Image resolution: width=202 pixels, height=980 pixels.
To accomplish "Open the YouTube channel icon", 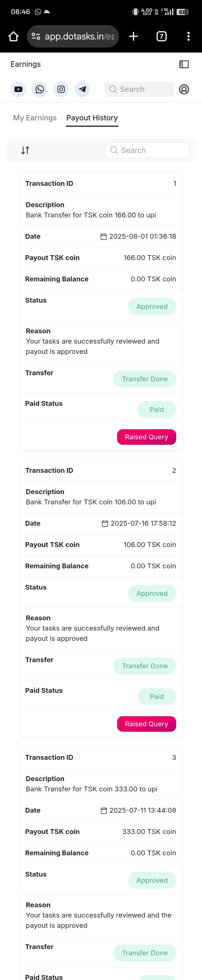I will pyautogui.click(x=18, y=89).
